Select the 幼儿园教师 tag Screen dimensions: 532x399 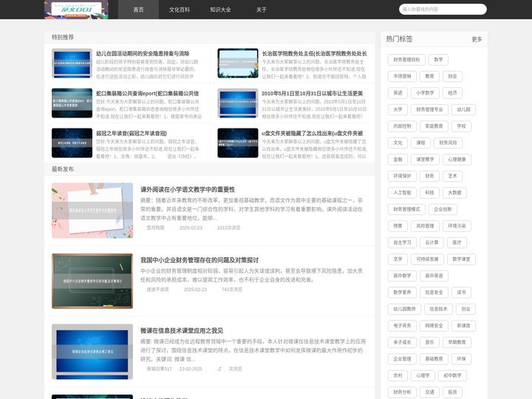(404, 309)
